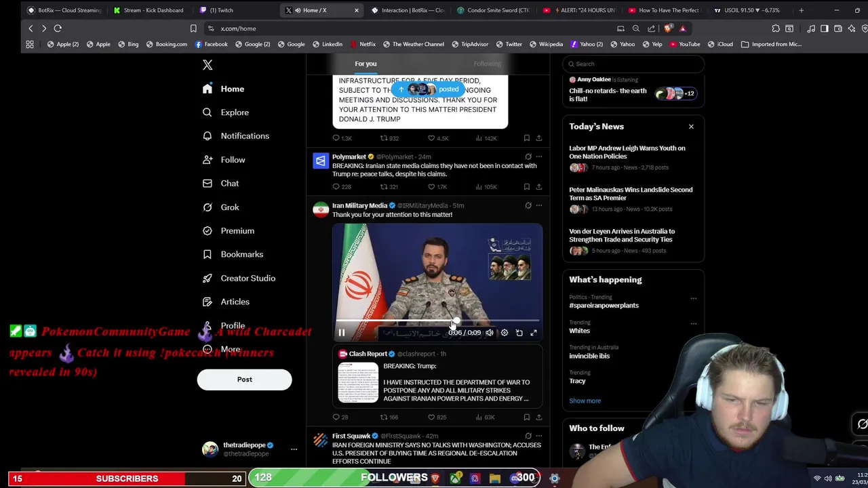Click Grok explain icon on Polymarket post

pyautogui.click(x=528, y=157)
